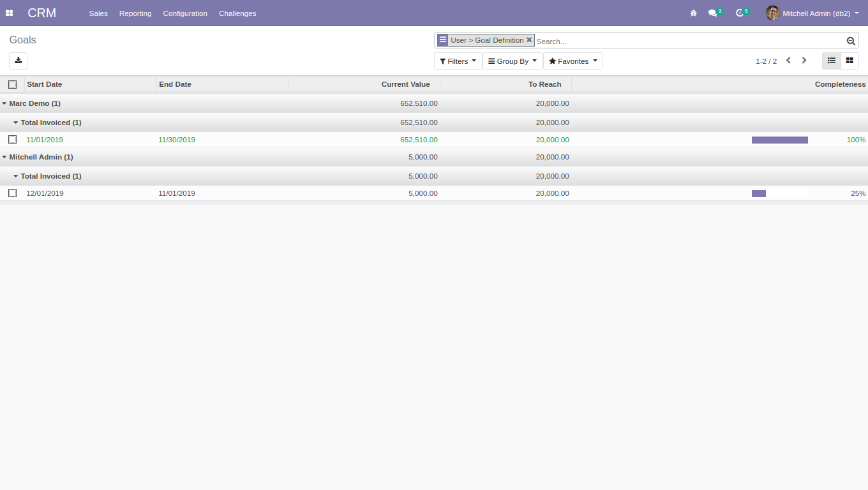Click the 11/01/2019 end date cell
868x490 pixels.
click(x=177, y=193)
